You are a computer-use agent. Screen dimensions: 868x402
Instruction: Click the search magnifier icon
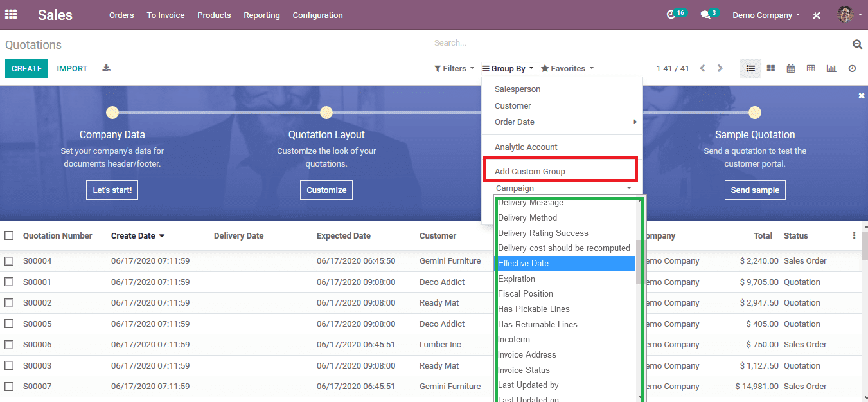tap(856, 44)
